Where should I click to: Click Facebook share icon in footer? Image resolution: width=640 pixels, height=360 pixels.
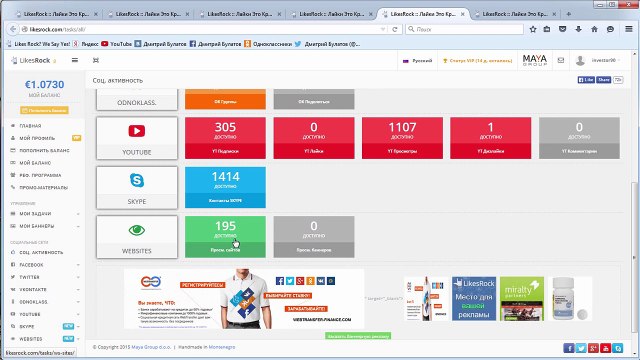569,348
